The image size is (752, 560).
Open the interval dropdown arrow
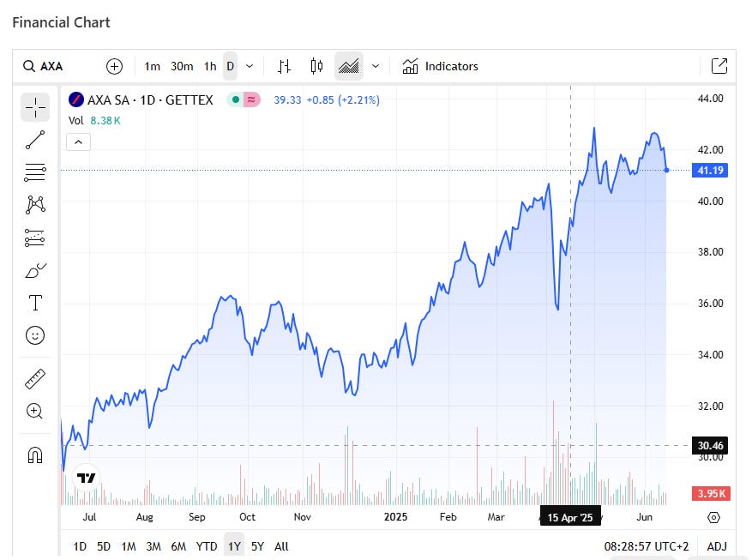pos(250,66)
